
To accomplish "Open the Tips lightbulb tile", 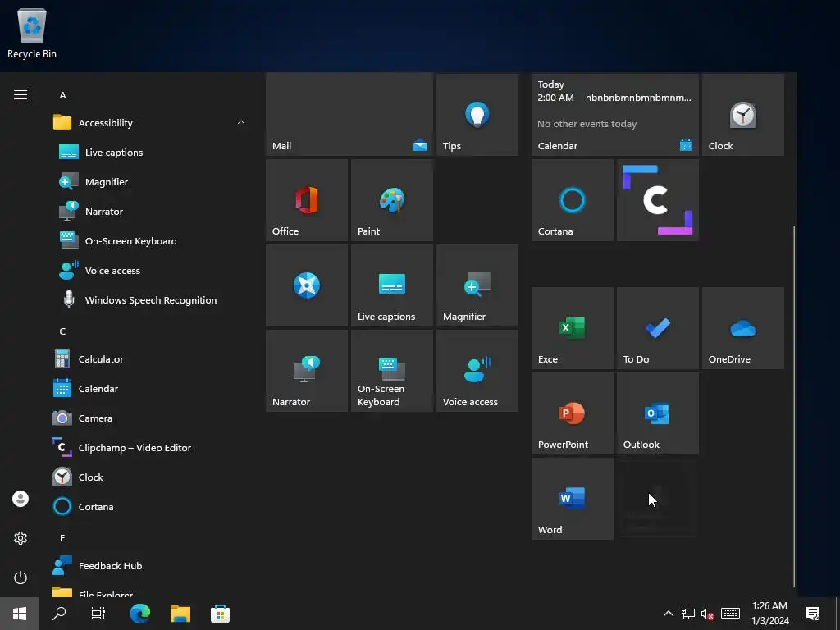I will click(477, 115).
